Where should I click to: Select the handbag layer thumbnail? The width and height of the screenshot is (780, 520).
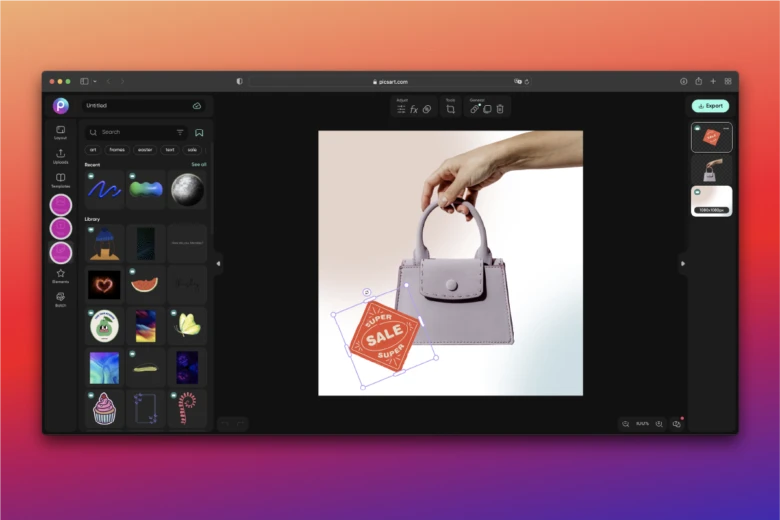coord(711,169)
